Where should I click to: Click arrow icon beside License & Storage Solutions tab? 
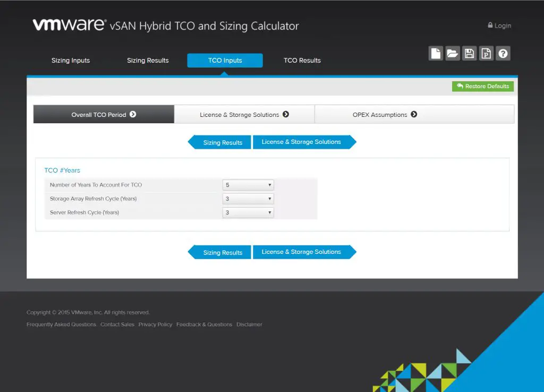[x=286, y=114]
